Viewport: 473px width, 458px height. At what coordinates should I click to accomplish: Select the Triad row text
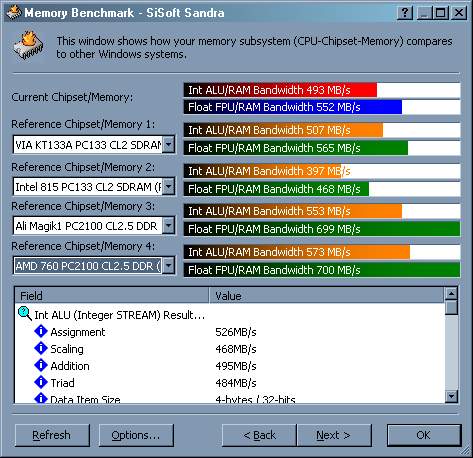[62, 383]
